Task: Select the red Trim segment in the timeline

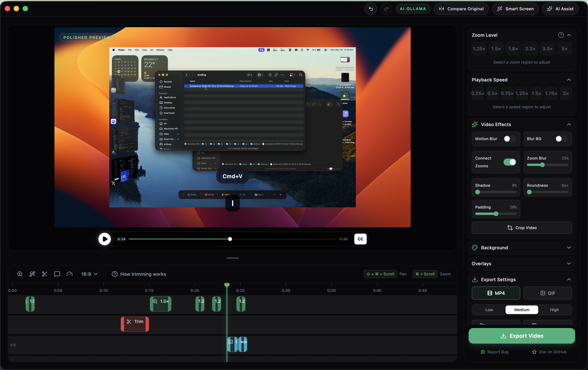Action: click(x=135, y=324)
